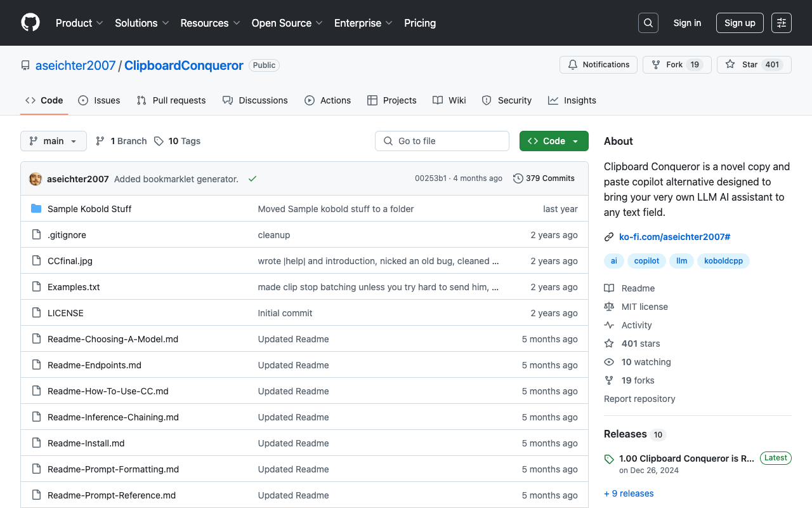
Task: Click the folder icon for Sample Kobold Stuff
Action: [x=36, y=209]
